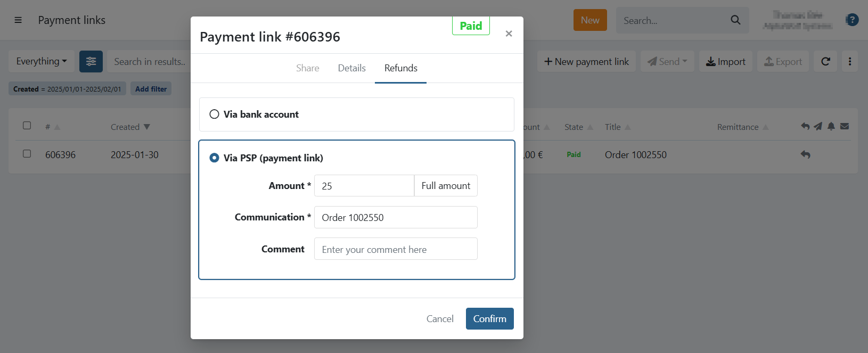Select Via PSP (payment link) radio
The height and width of the screenshot is (353, 868).
tap(215, 158)
